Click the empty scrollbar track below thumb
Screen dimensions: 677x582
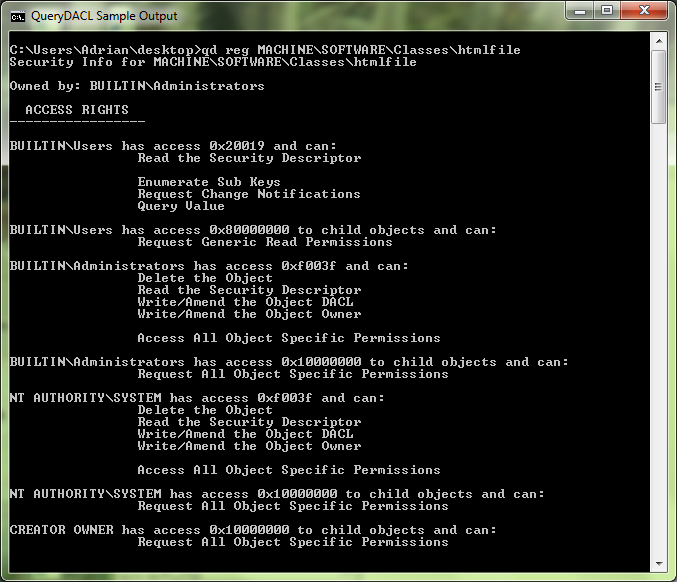tap(659, 340)
